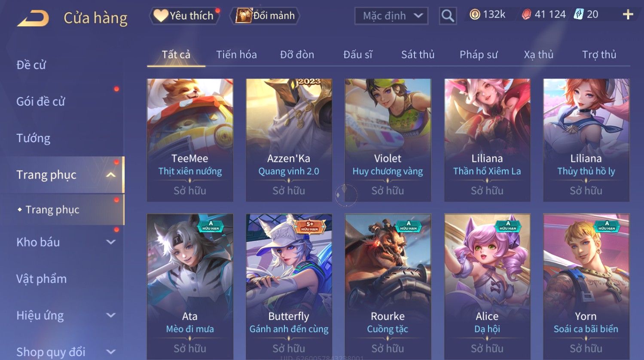Switch to the Pháp sư tab
The image size is (644, 360).
[479, 55]
